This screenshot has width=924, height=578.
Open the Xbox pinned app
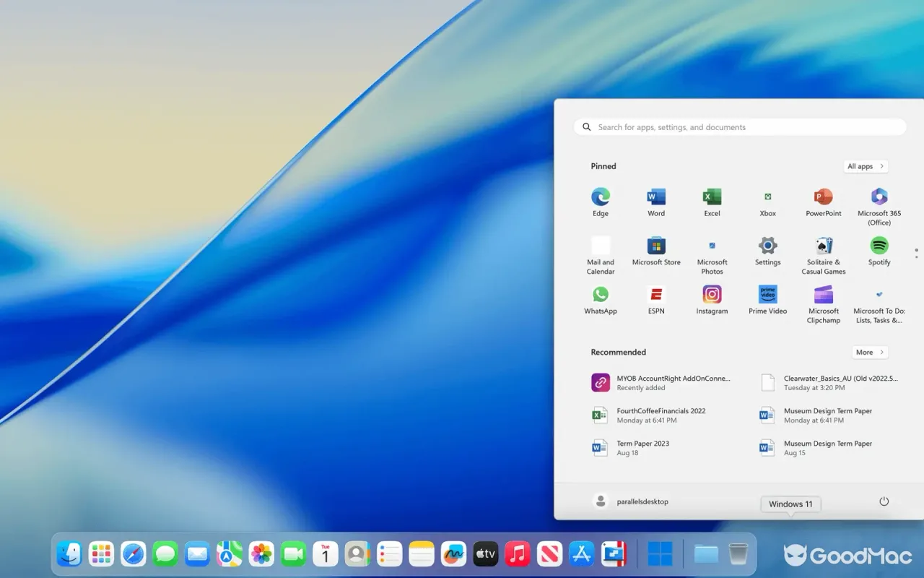coord(768,202)
